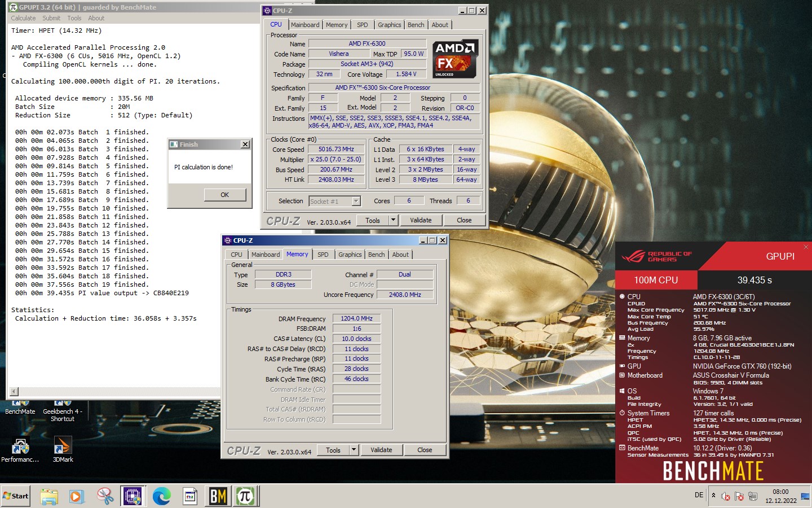Open the Calculate menu in GPUPI
Image resolution: width=812 pixels, height=508 pixels.
pyautogui.click(x=23, y=18)
